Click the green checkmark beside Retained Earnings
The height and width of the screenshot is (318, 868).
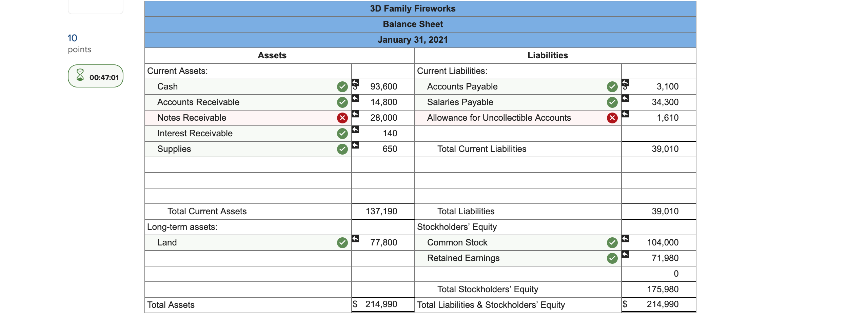pyautogui.click(x=612, y=258)
